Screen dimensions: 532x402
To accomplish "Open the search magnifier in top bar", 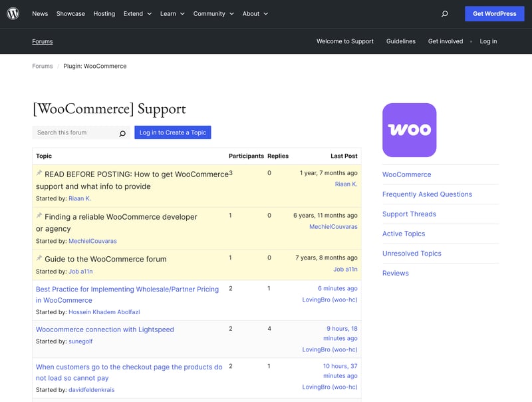I will (x=445, y=13).
